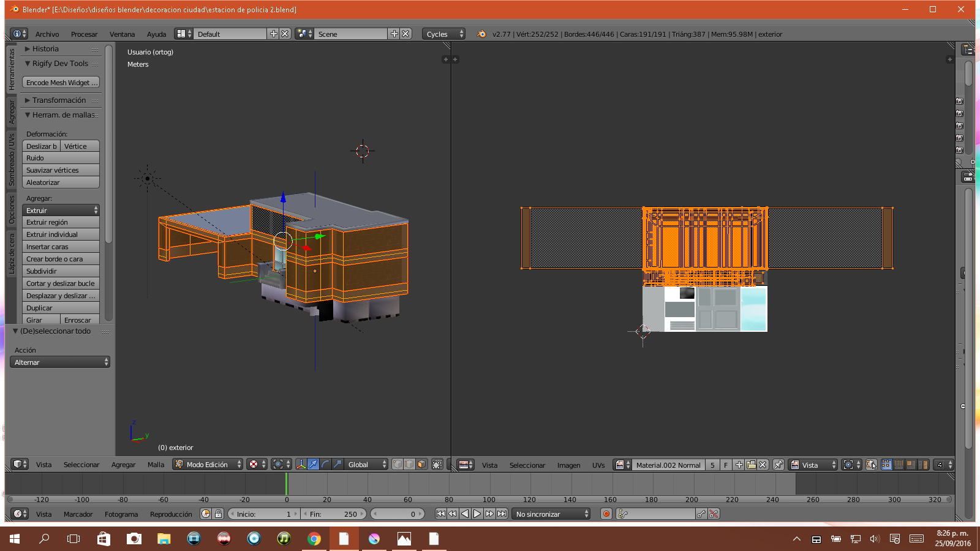980x551 pixels.
Task: Click the Subdividir button
Action: 61,271
